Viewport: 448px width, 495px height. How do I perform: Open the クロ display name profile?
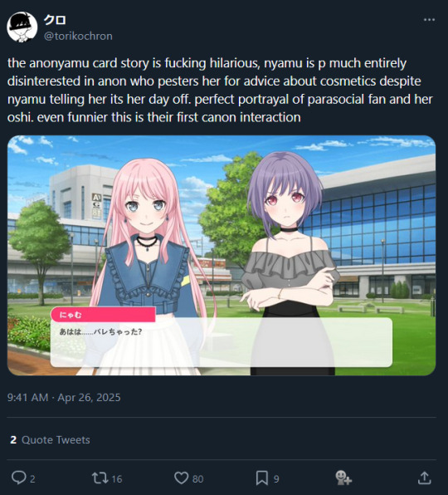click(55, 20)
